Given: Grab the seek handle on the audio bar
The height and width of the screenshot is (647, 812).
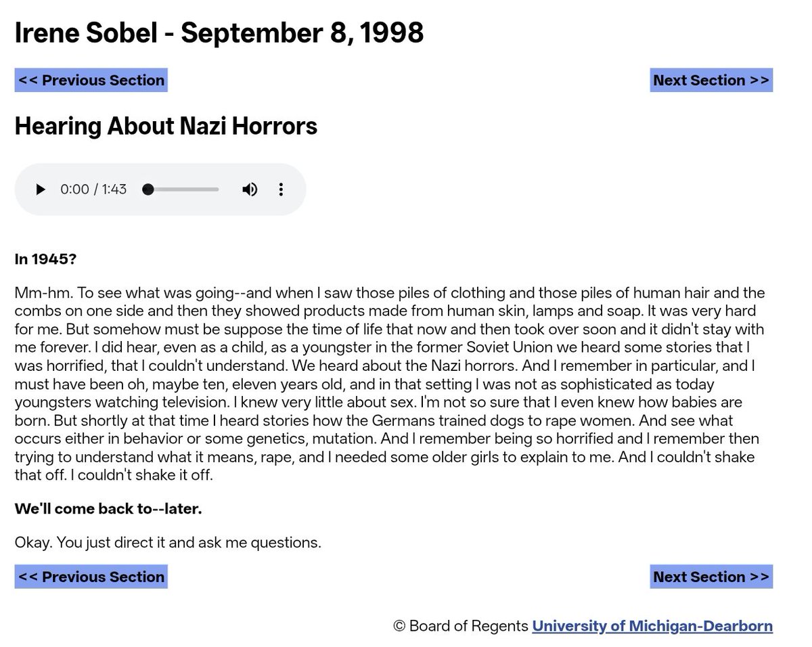Looking at the screenshot, I should (148, 189).
